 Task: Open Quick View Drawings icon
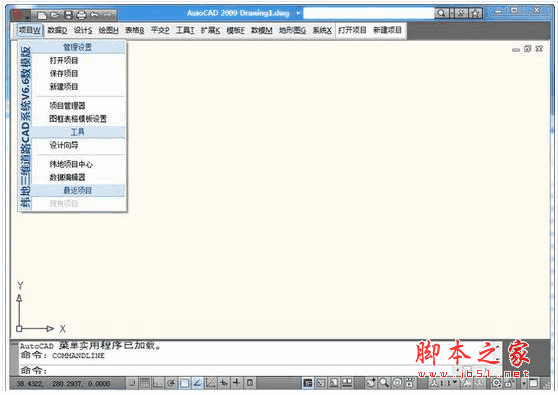point(347,383)
